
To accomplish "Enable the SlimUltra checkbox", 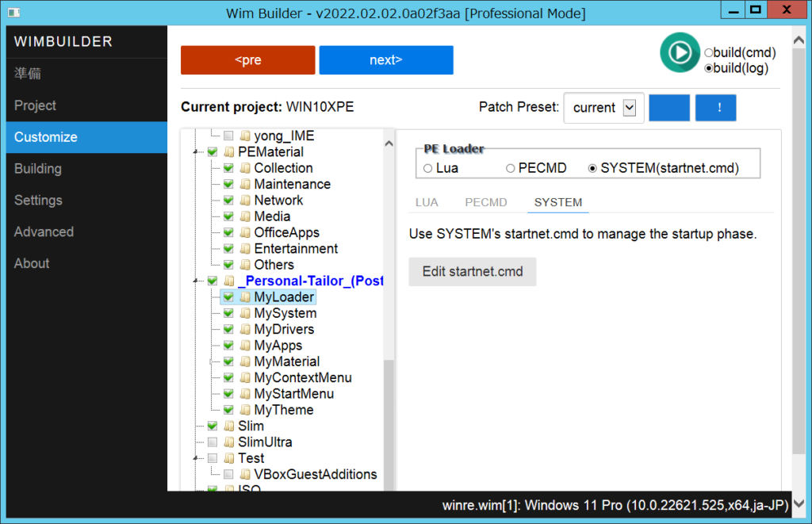I will click(x=213, y=442).
